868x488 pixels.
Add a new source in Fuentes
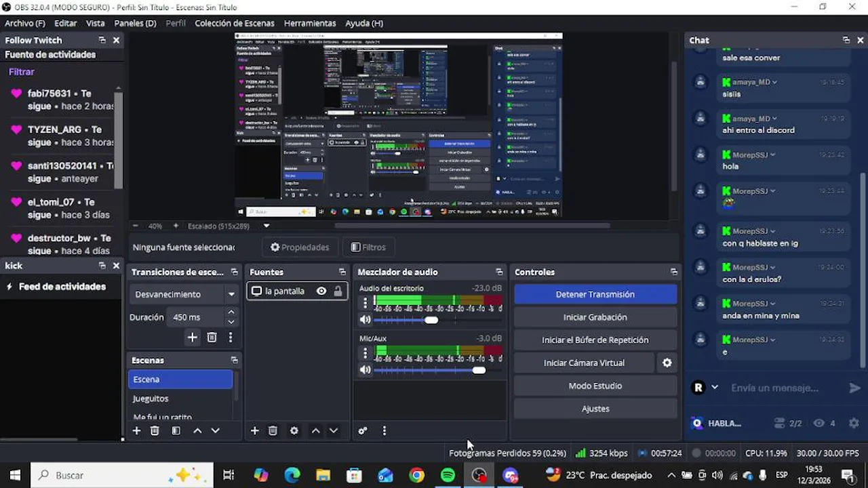click(x=255, y=430)
